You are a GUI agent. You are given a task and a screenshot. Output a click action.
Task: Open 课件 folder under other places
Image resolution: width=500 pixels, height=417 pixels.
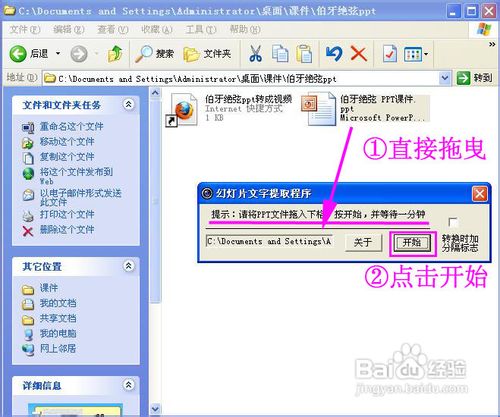49,288
